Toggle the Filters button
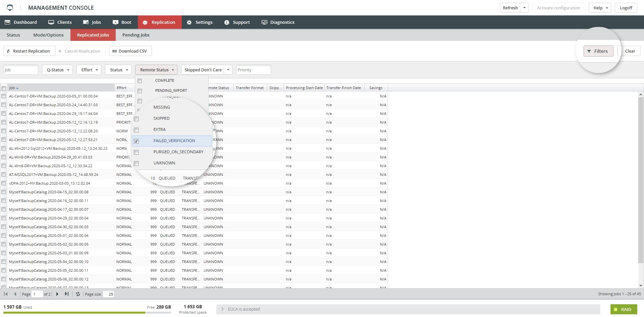This screenshot has width=644, height=317. 598,51
